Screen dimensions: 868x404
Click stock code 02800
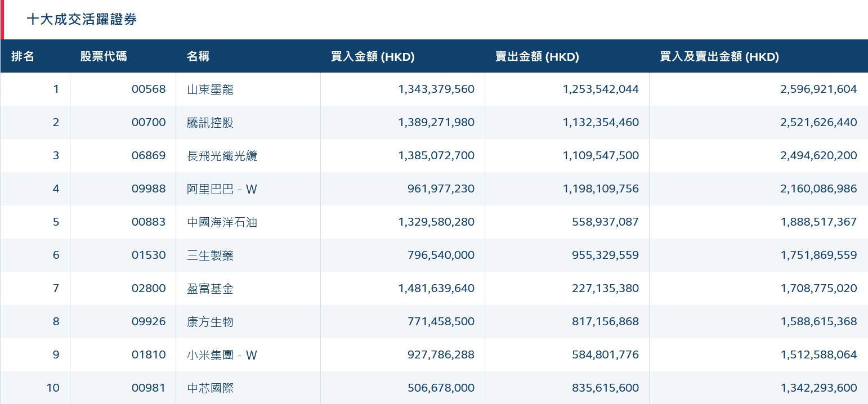(x=149, y=289)
